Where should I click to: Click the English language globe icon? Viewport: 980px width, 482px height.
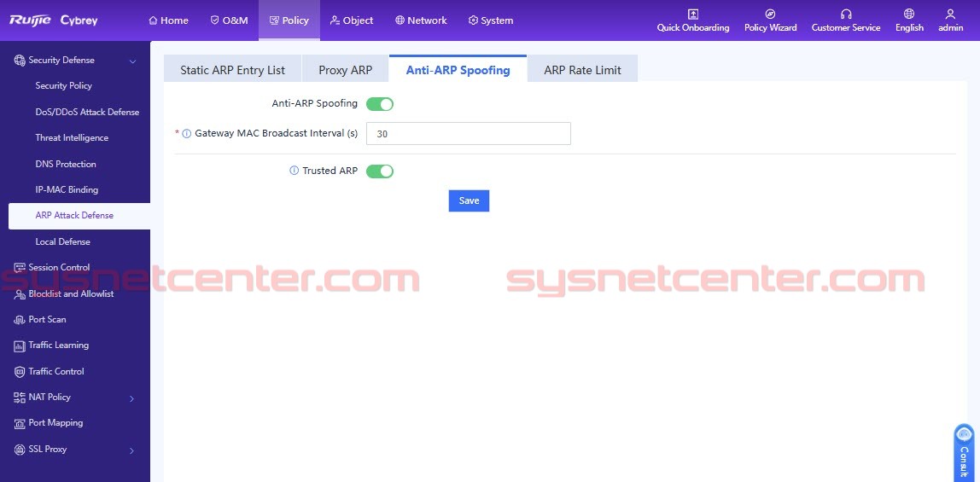pyautogui.click(x=909, y=14)
